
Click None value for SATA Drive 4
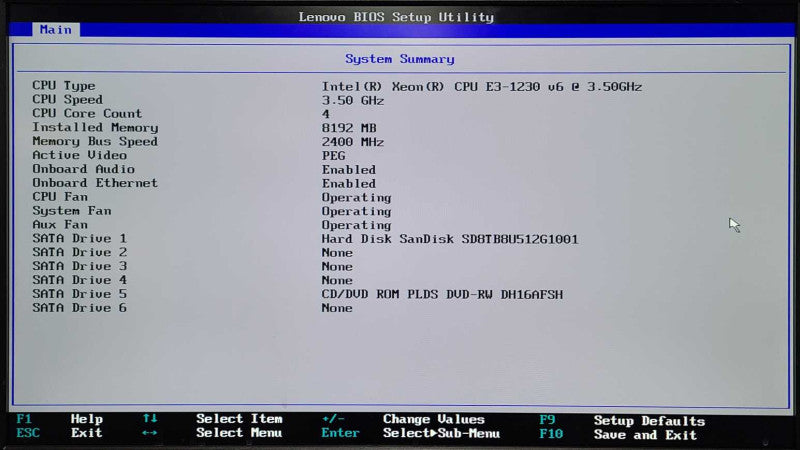point(337,281)
